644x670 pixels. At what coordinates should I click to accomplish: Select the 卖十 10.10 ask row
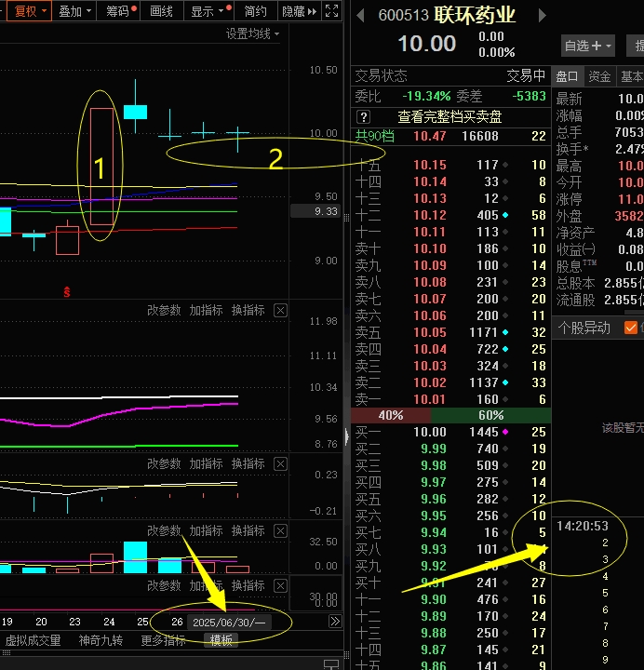click(450, 248)
